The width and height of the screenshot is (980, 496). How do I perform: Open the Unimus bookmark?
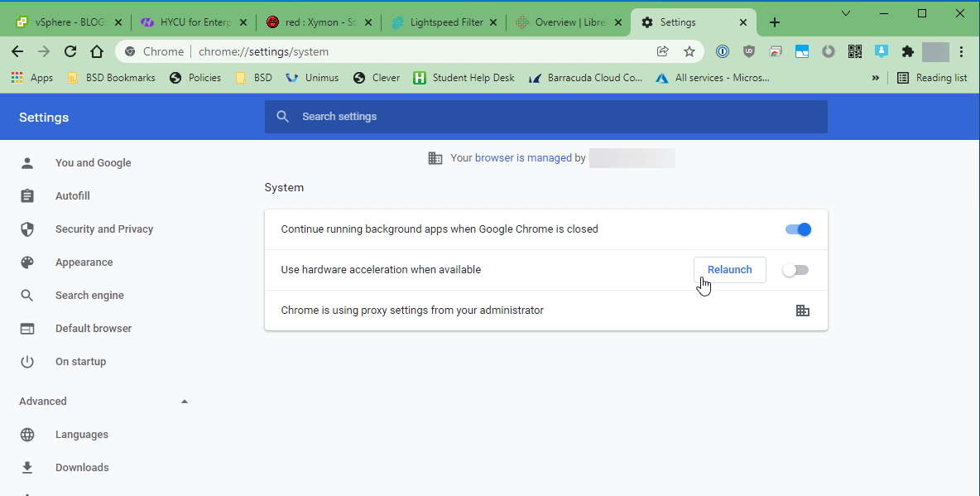pos(312,77)
